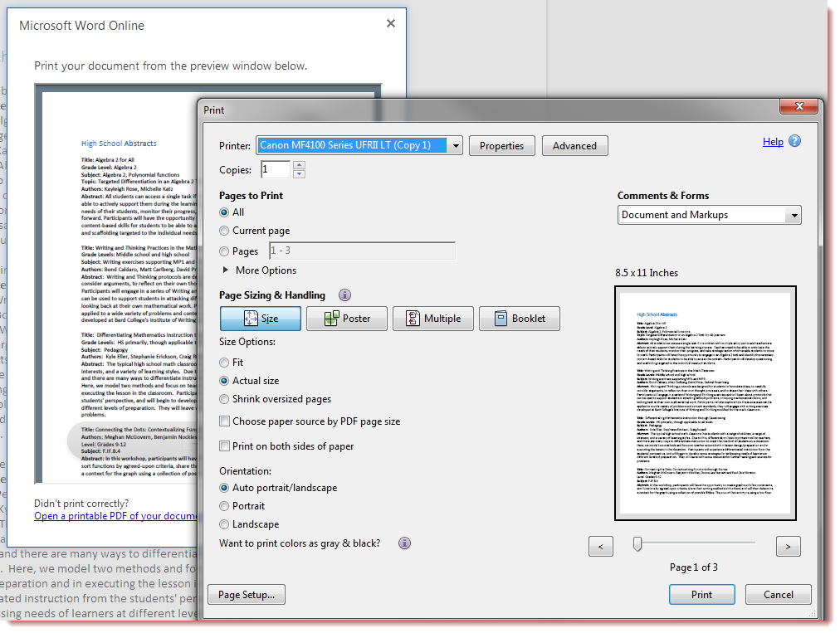The height and width of the screenshot is (633, 840).
Task: Close the Print dialog with red X
Action: [x=798, y=106]
